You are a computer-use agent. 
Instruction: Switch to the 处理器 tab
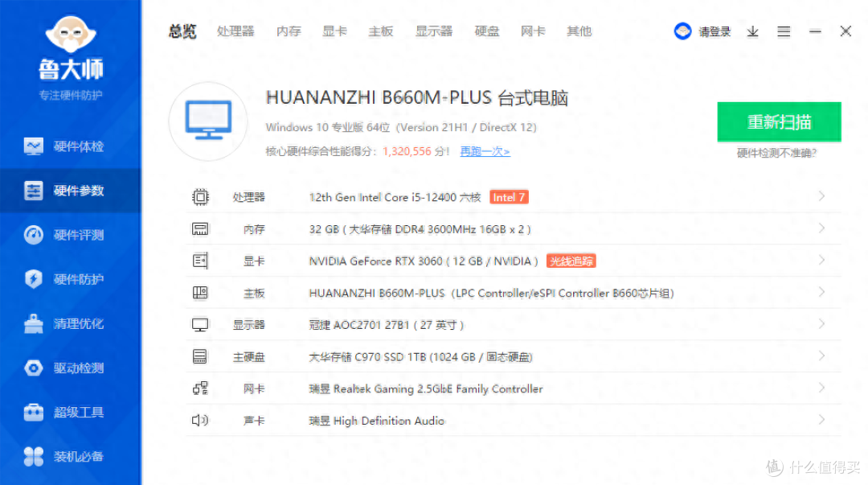pos(235,31)
